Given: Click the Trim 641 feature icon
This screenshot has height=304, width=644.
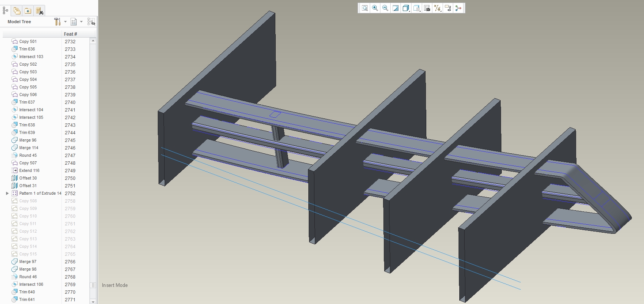Looking at the screenshot, I should pos(14,299).
